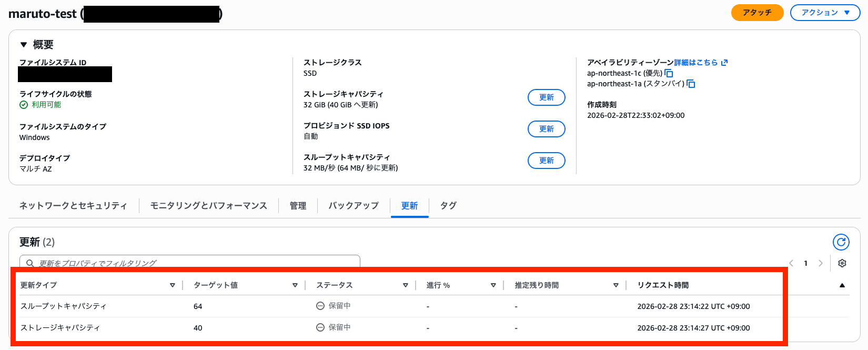Image resolution: width=868 pixels, height=350 pixels.
Task: Sort by 更新タイプ column arrow
Action: (173, 285)
